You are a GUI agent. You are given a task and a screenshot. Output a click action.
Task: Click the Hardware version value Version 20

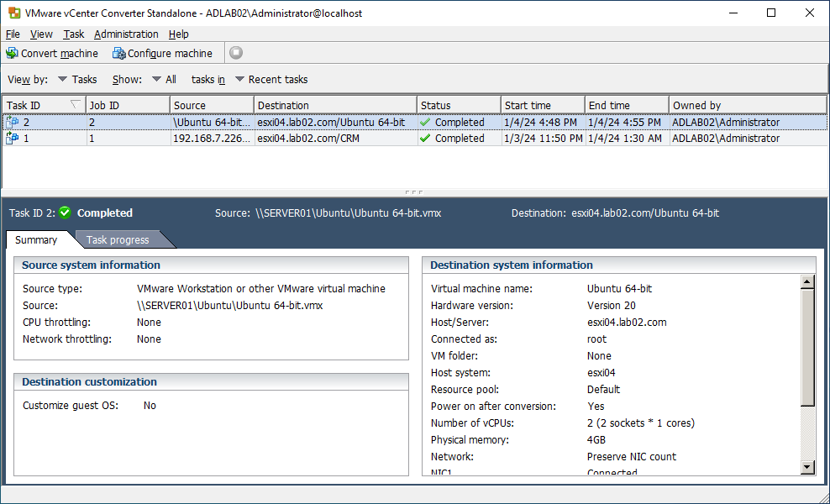coord(612,306)
